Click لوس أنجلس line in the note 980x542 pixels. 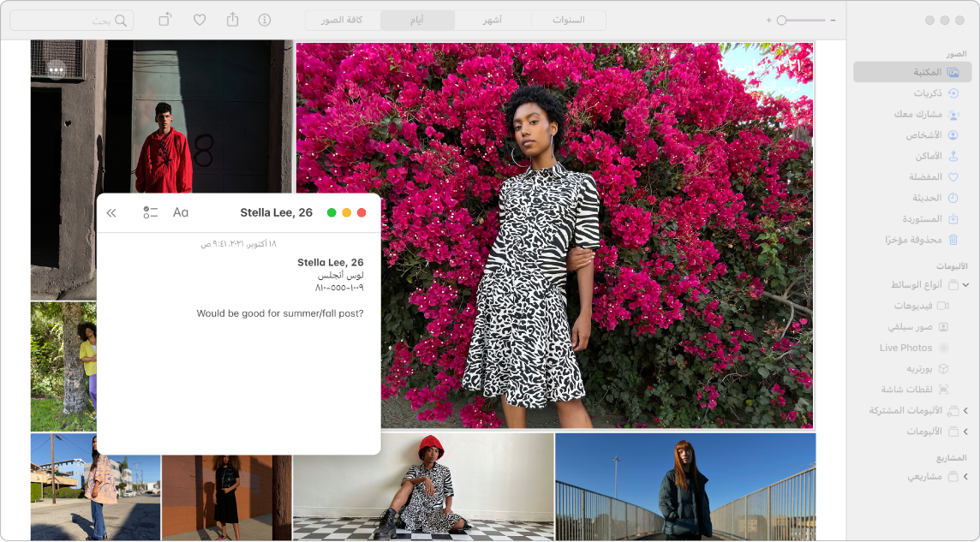tap(341, 276)
